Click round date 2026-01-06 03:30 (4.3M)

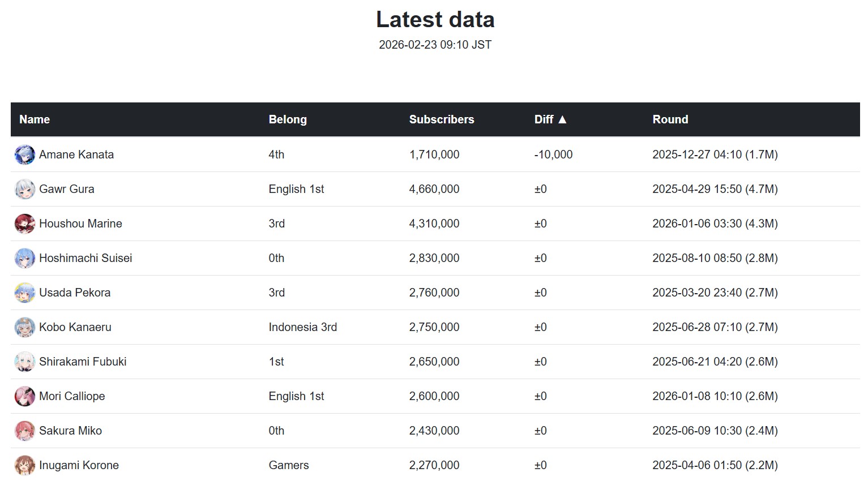tap(715, 224)
